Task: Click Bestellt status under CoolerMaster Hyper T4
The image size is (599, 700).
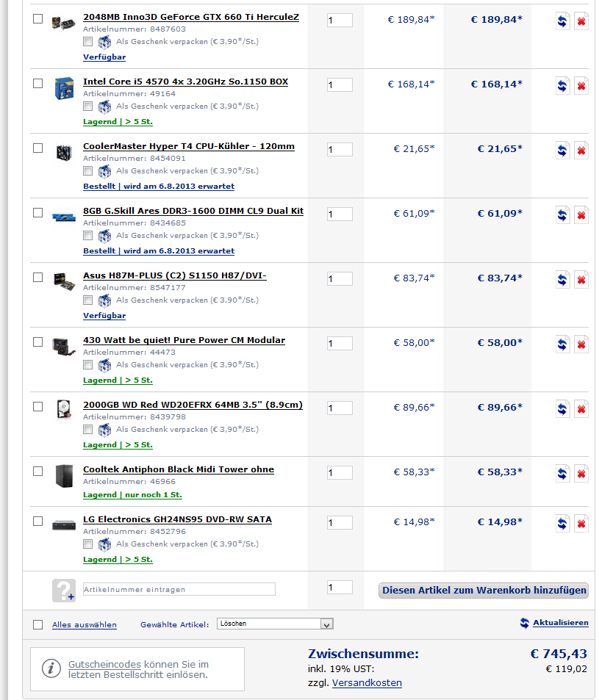Action: coord(159,187)
